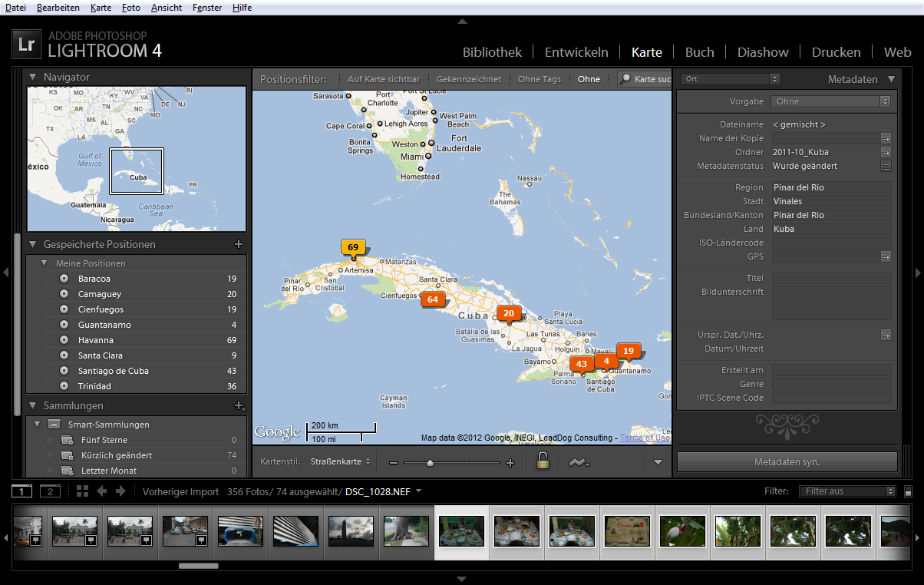Collapse the Navigator panel
924x585 pixels.
[x=33, y=78]
